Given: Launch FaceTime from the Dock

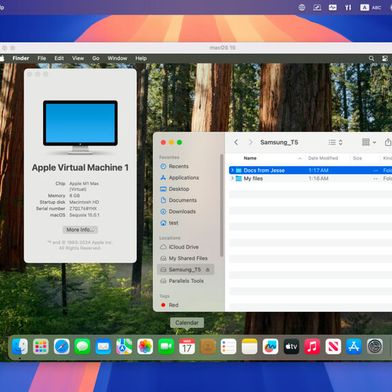Looking at the screenshot, I should pyautogui.click(x=166, y=347).
